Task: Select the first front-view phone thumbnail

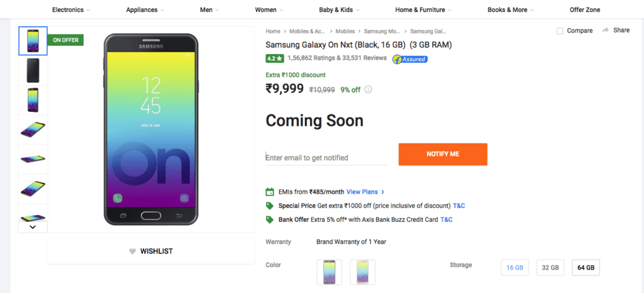Action: tap(33, 41)
